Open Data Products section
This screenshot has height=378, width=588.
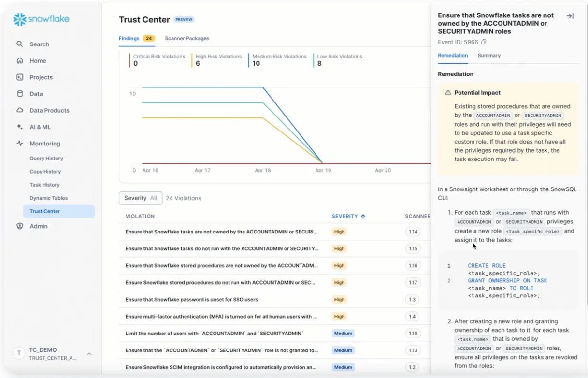[x=49, y=110]
